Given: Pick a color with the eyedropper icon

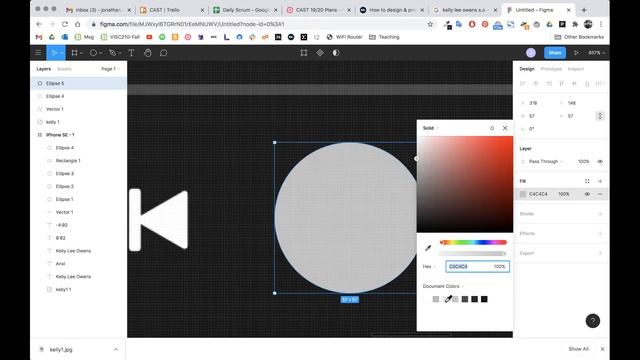Looking at the screenshot, I should tap(428, 248).
